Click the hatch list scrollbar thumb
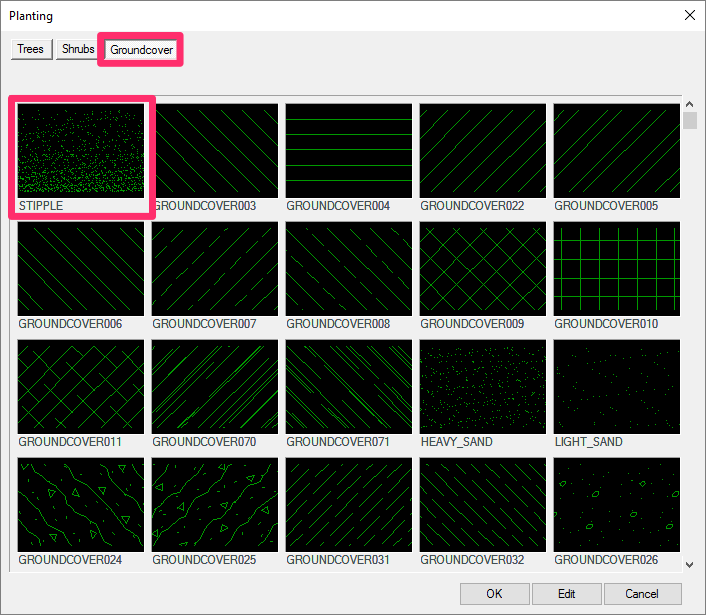This screenshot has width=706, height=615. click(689, 120)
